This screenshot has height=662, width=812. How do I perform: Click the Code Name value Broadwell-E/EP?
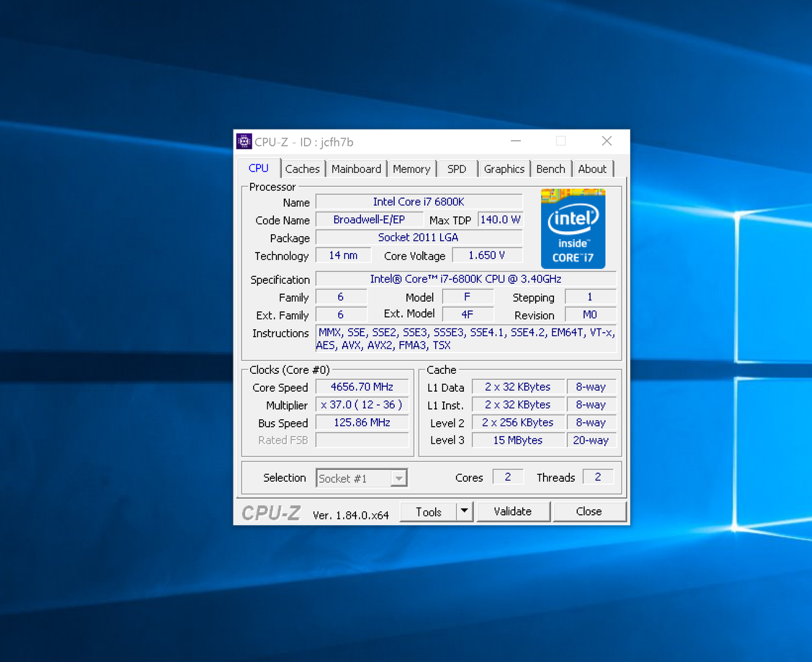point(369,219)
